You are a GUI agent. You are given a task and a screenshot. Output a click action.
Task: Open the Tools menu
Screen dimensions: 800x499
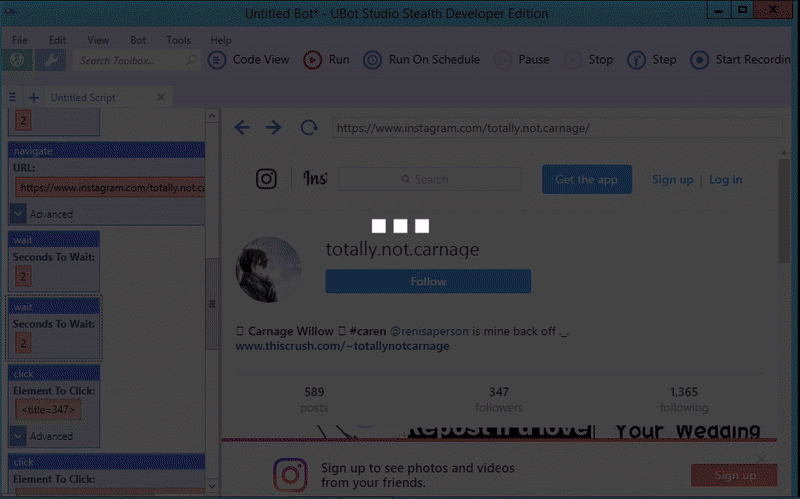178,40
